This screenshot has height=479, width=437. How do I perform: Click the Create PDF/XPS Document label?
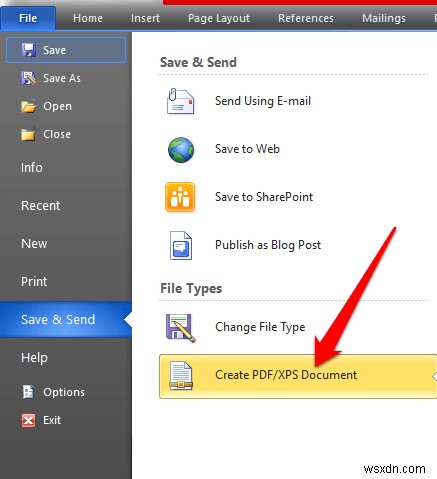[x=286, y=375]
